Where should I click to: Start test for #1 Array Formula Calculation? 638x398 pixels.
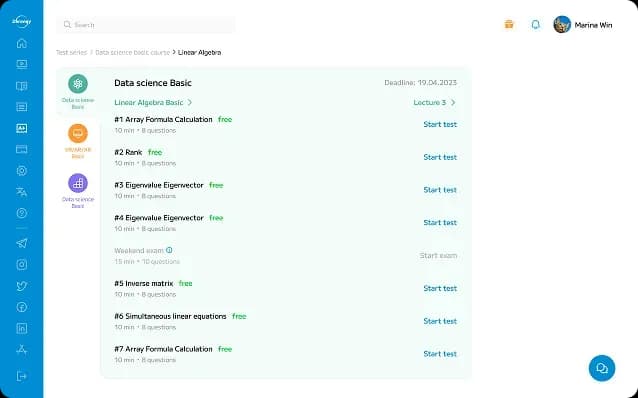pyautogui.click(x=440, y=124)
